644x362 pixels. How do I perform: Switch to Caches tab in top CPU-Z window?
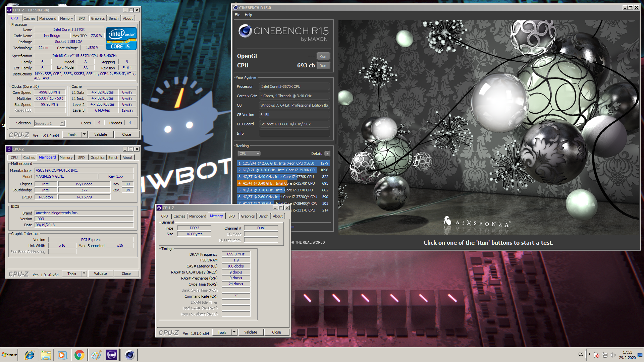pyautogui.click(x=29, y=18)
